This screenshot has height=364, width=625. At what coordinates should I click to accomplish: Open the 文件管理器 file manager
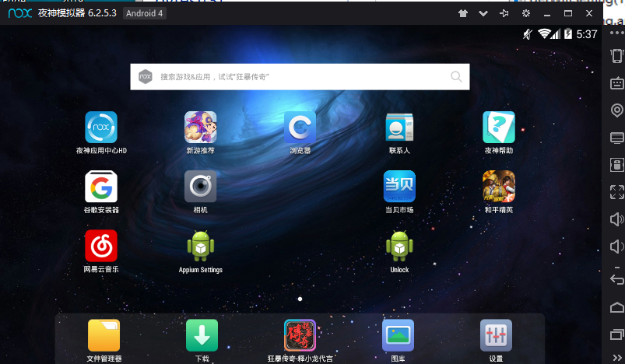pyautogui.click(x=104, y=335)
